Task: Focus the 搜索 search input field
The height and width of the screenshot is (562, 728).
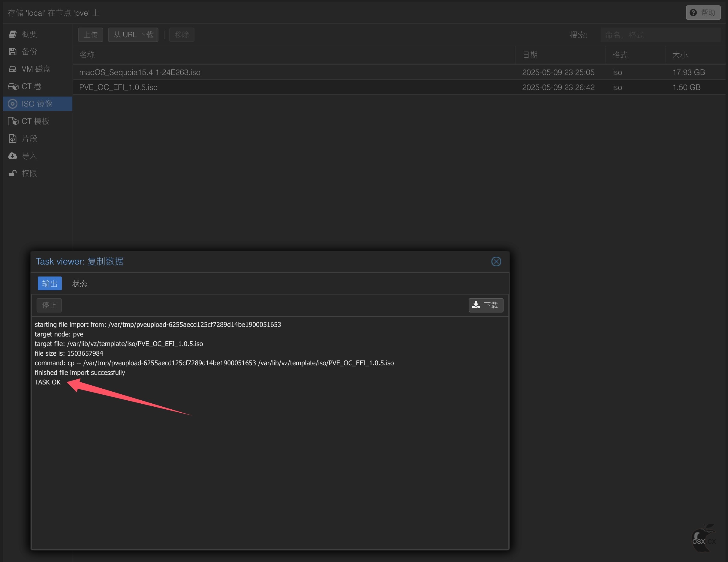Action: pyautogui.click(x=660, y=35)
